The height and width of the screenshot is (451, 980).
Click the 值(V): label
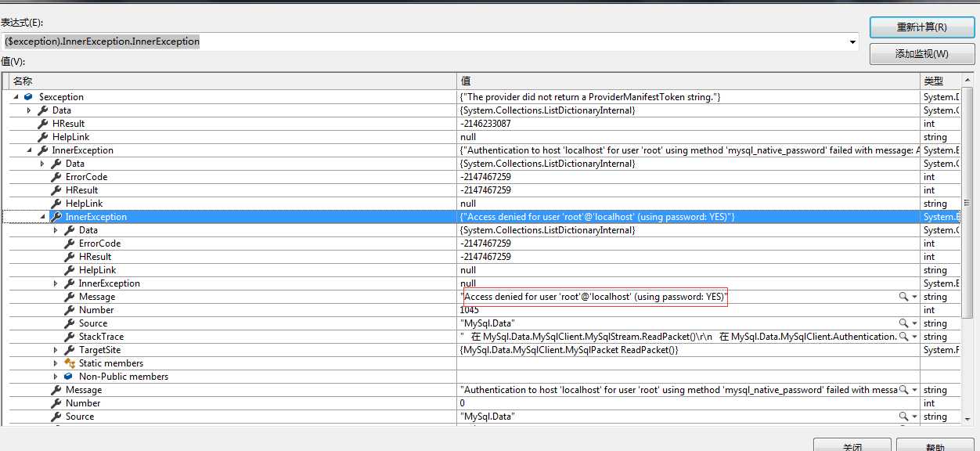[x=13, y=61]
